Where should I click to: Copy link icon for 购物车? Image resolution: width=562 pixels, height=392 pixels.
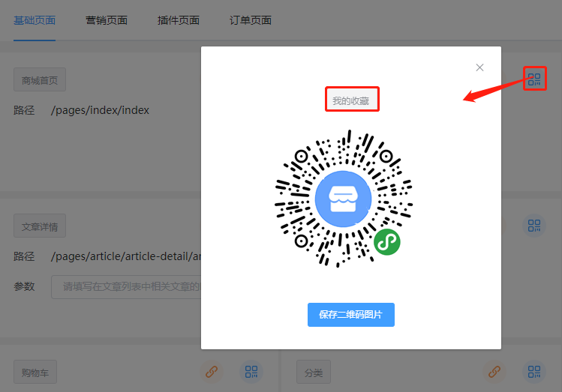pyautogui.click(x=212, y=372)
